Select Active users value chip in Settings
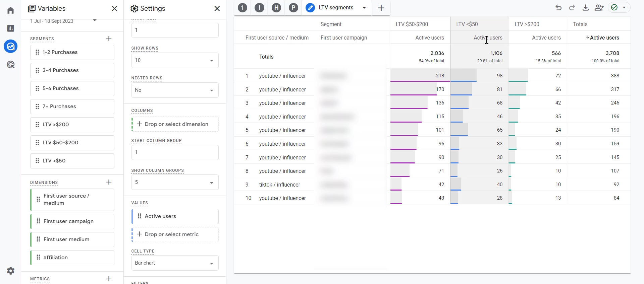 pos(175,216)
